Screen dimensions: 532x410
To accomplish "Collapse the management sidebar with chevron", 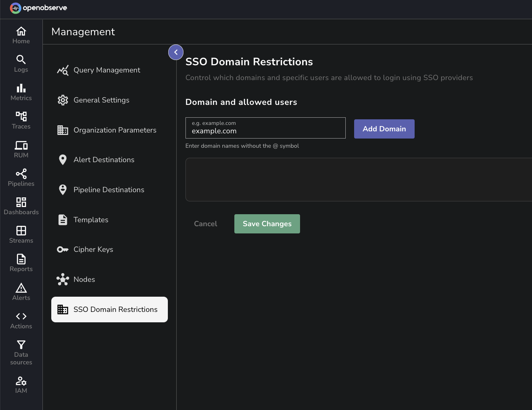I will point(176,52).
